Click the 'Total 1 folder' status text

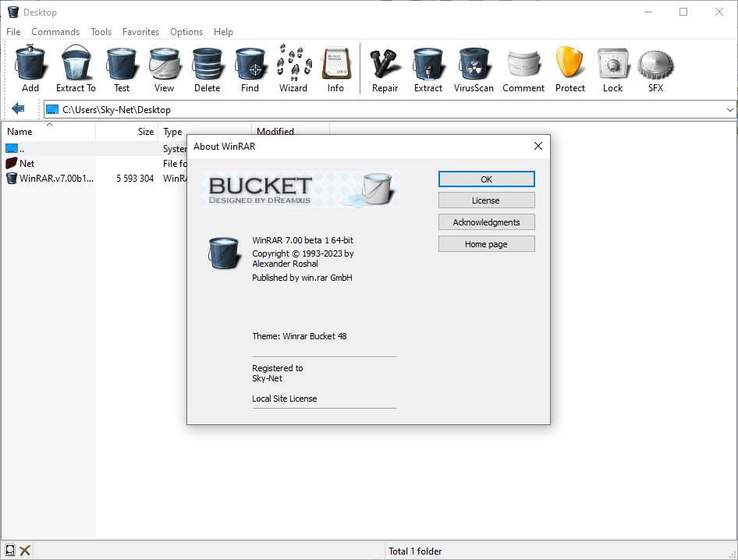[415, 551]
